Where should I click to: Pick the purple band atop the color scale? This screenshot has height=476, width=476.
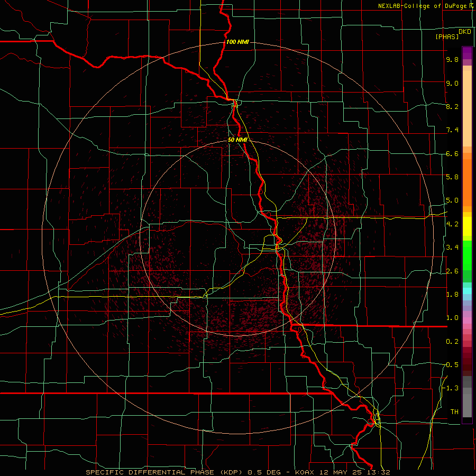pos(467,53)
